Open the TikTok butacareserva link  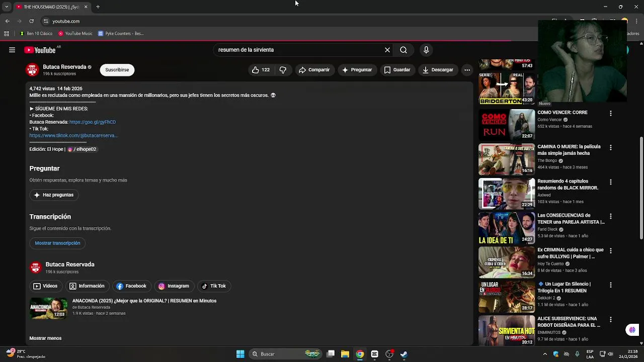[73, 136]
